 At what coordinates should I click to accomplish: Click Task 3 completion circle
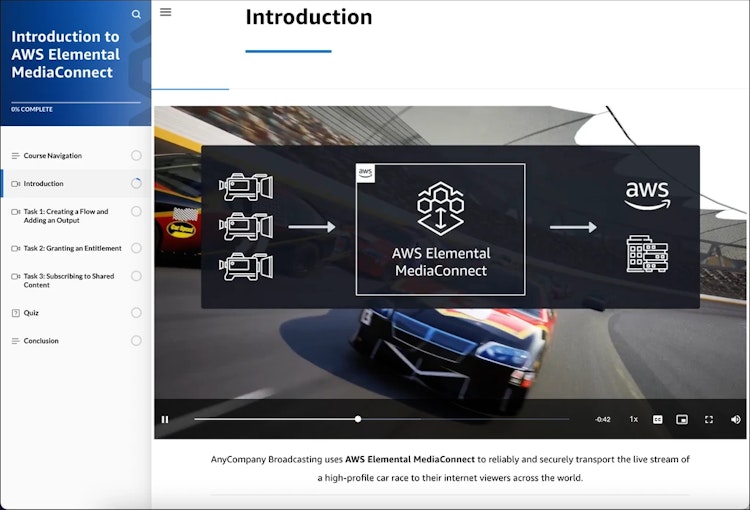coord(136,276)
